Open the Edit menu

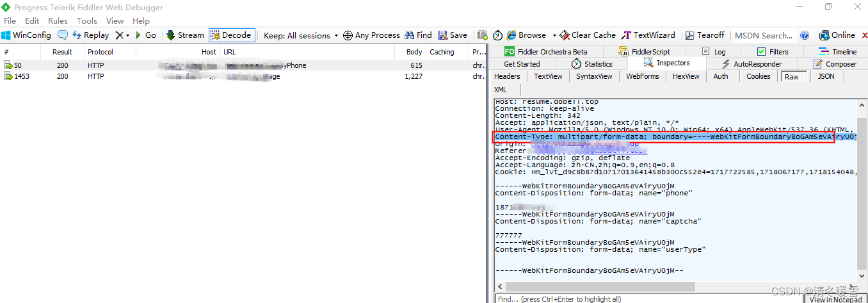(32, 20)
